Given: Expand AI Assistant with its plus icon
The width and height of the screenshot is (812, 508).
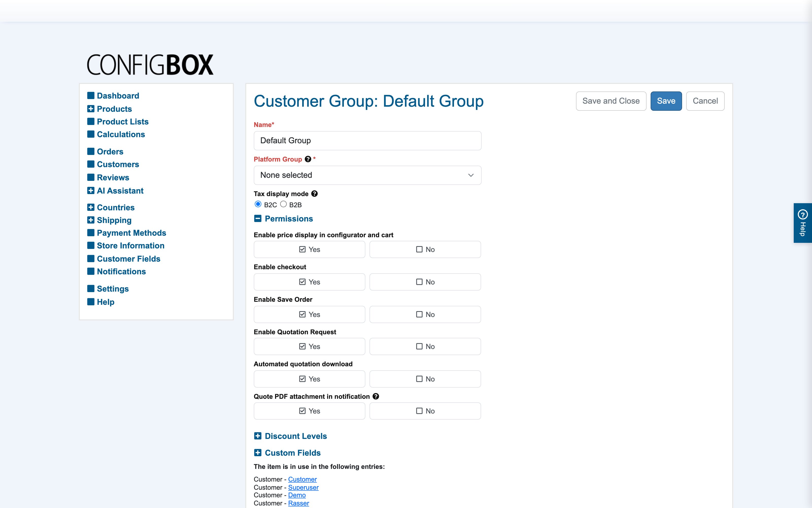Looking at the screenshot, I should coord(91,190).
